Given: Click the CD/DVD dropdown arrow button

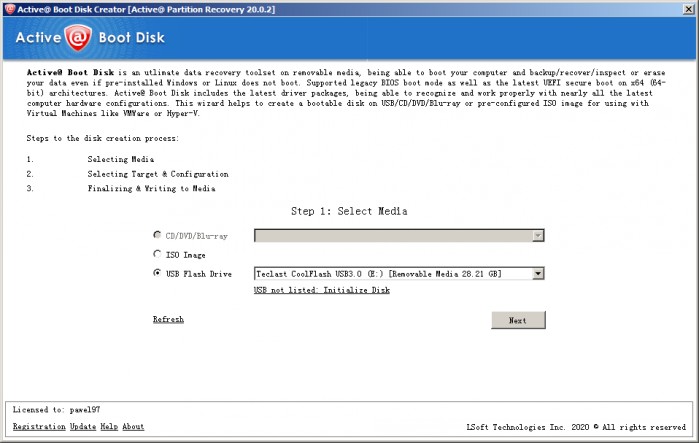Looking at the screenshot, I should pyautogui.click(x=538, y=235).
